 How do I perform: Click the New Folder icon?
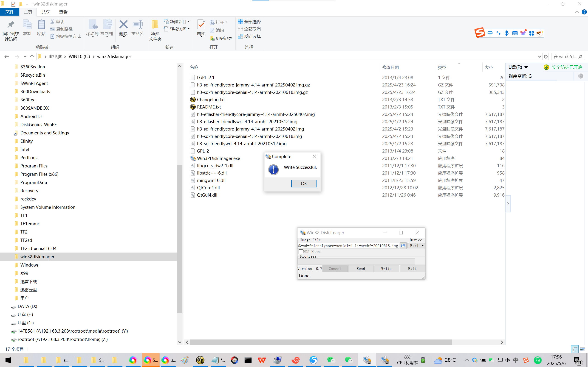tap(155, 25)
